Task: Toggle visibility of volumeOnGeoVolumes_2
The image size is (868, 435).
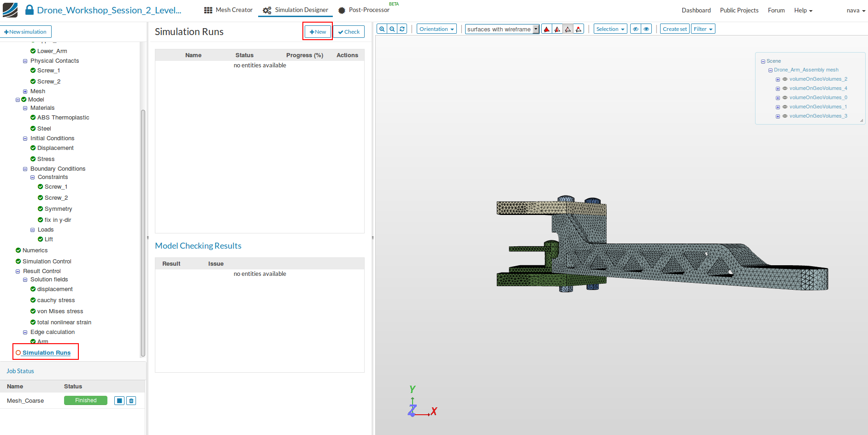Action: pyautogui.click(x=785, y=79)
